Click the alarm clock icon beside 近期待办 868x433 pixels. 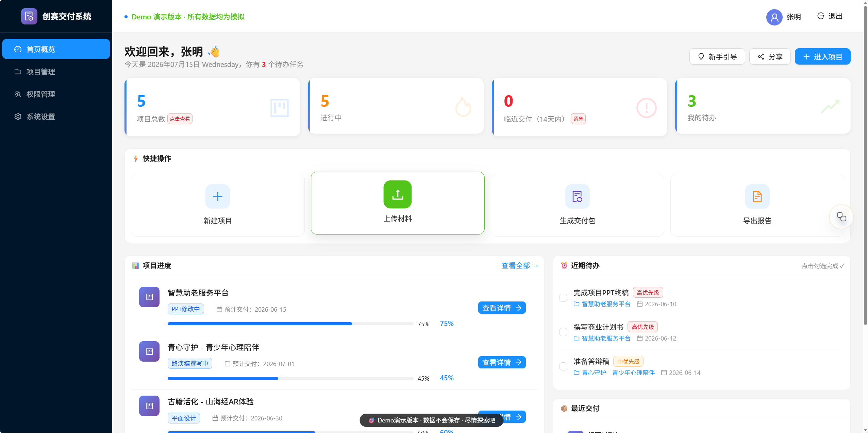(564, 265)
